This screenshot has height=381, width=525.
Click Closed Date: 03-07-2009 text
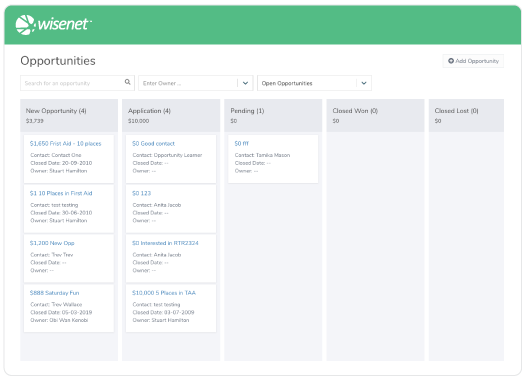pos(163,312)
